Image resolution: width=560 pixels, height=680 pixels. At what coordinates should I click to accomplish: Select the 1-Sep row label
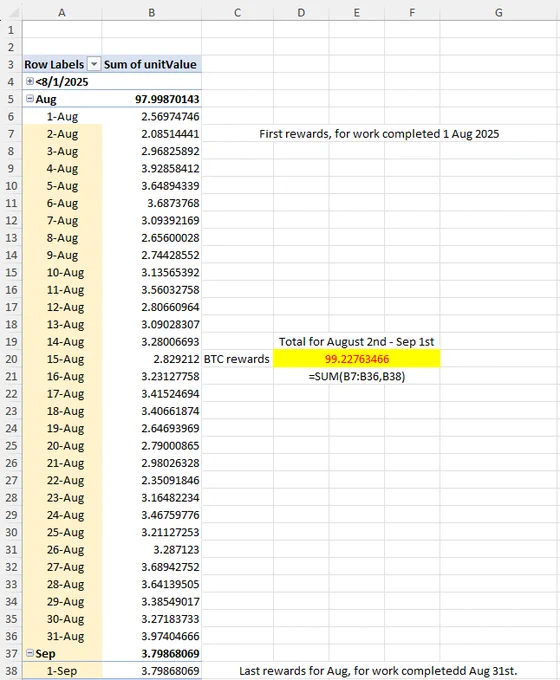[62, 671]
